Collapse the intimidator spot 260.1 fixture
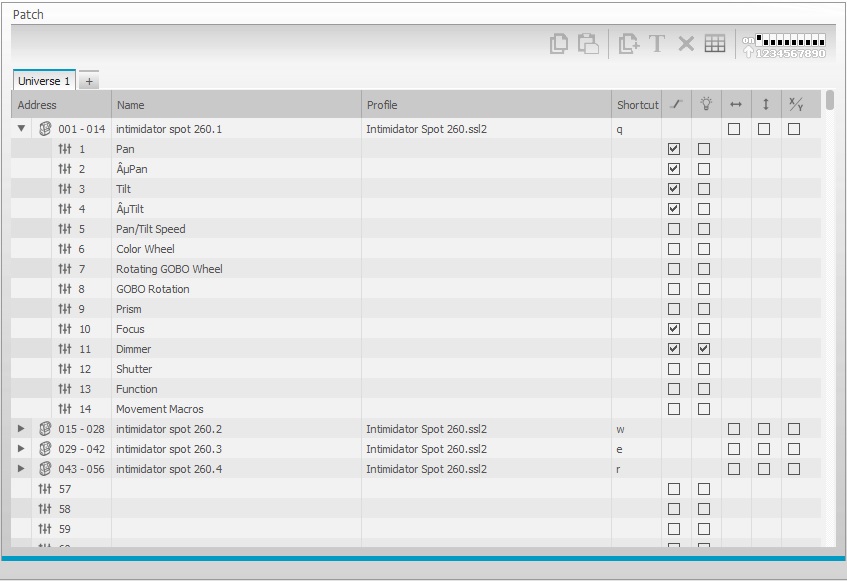Viewport: 847px width, 581px height. click(21, 129)
